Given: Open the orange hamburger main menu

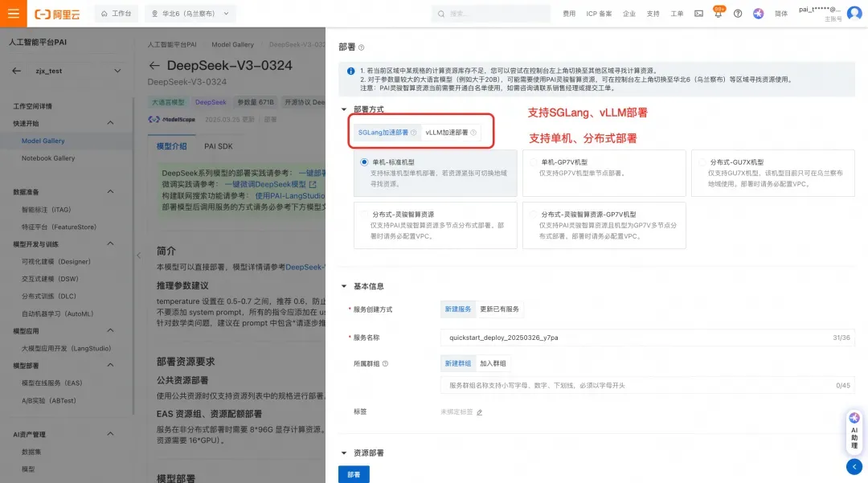Looking at the screenshot, I should pos(14,14).
